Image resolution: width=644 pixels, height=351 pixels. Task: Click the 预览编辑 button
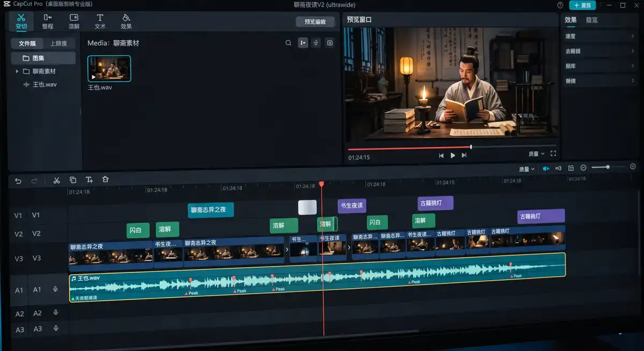click(316, 22)
